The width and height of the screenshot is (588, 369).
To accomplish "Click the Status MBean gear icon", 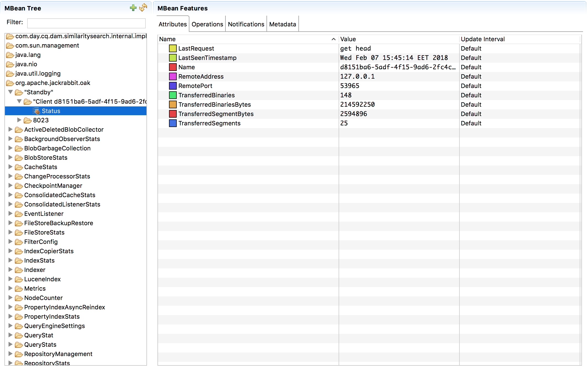I will click(x=36, y=111).
